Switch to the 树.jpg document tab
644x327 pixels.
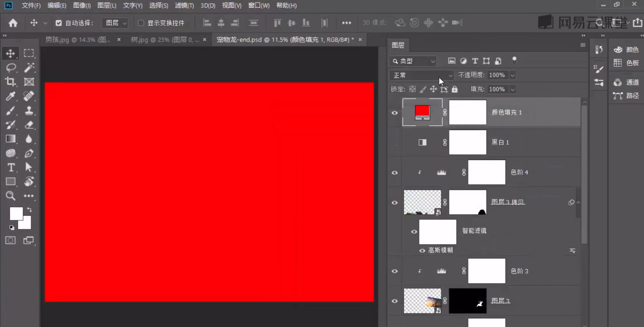(x=165, y=40)
